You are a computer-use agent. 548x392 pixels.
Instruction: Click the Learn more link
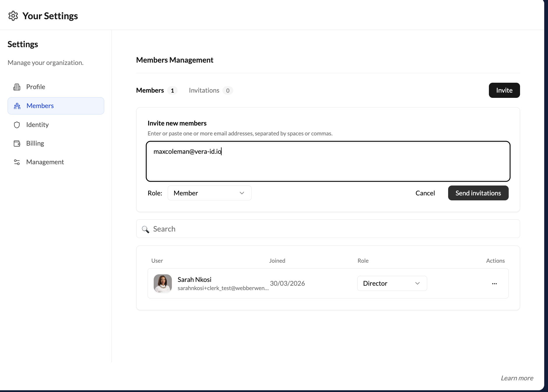coord(517,378)
